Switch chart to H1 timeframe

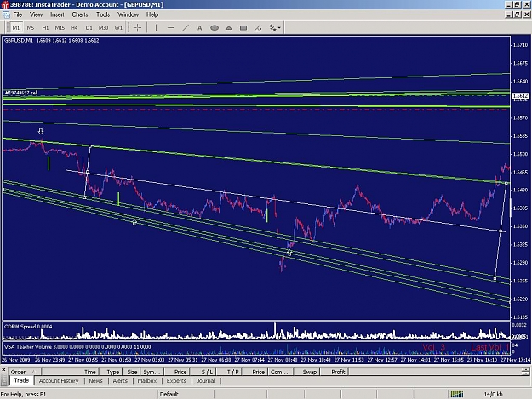tap(45, 28)
